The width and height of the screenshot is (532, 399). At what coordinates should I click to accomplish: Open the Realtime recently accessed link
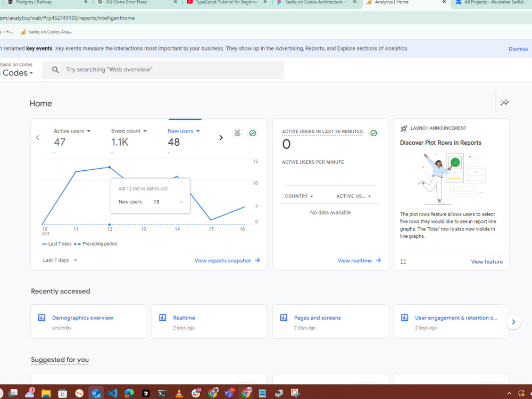point(184,318)
